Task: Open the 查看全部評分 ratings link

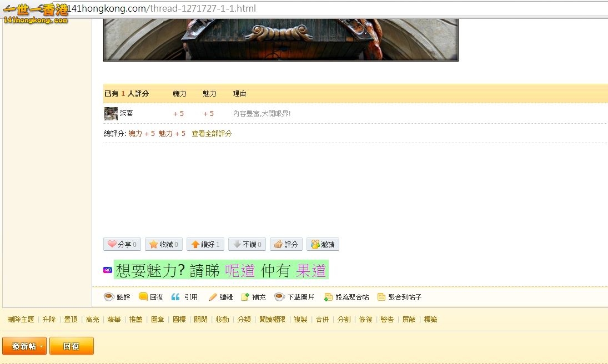Action: coord(211,134)
